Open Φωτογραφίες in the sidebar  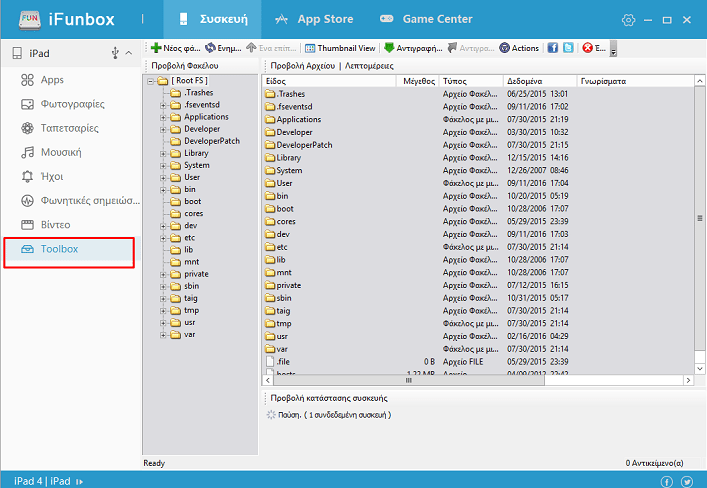(73, 104)
